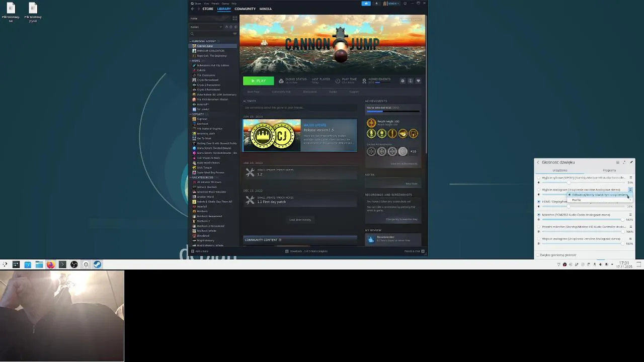Open the Profile submenu in context menu

click(x=599, y=200)
